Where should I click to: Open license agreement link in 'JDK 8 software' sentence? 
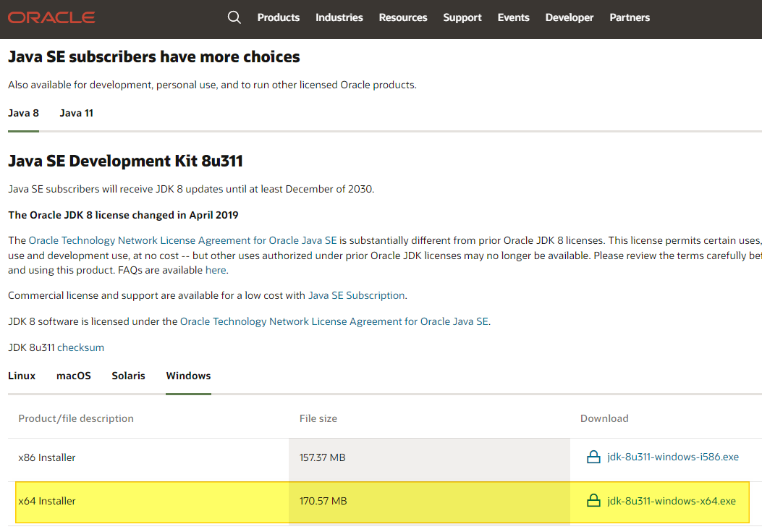coord(334,321)
